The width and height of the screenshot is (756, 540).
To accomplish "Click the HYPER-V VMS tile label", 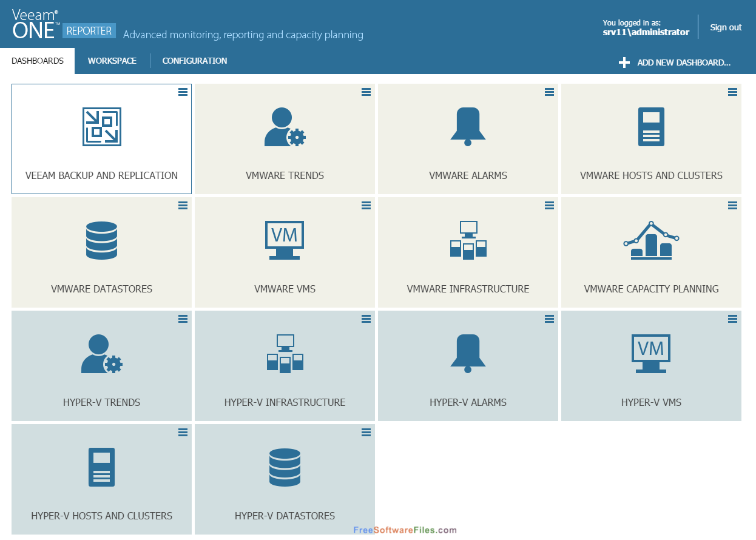I will 651,402.
